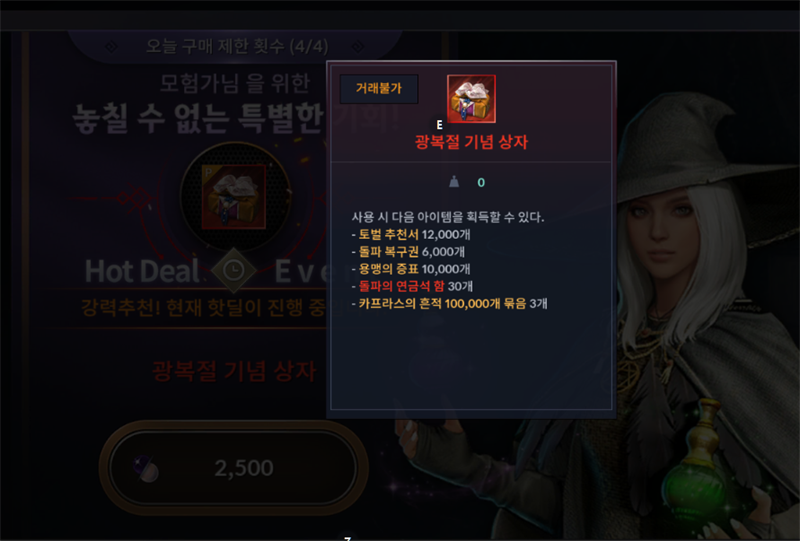Select the Event label next to the clock
Viewport: 800px width, 541px height.
(x=300, y=271)
